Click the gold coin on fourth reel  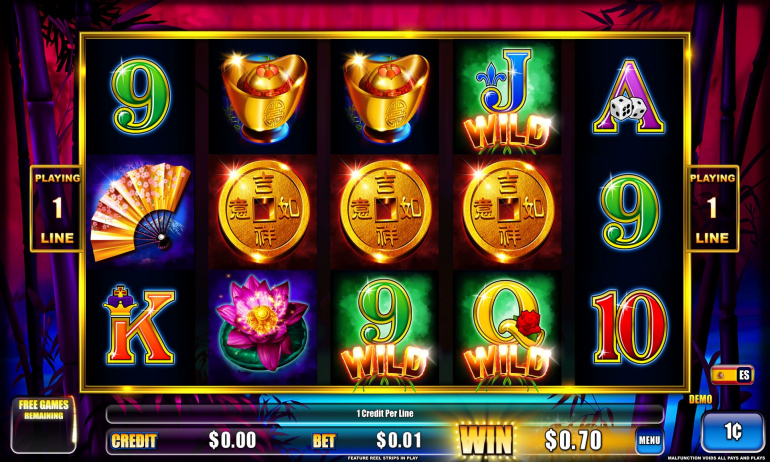click(x=509, y=212)
